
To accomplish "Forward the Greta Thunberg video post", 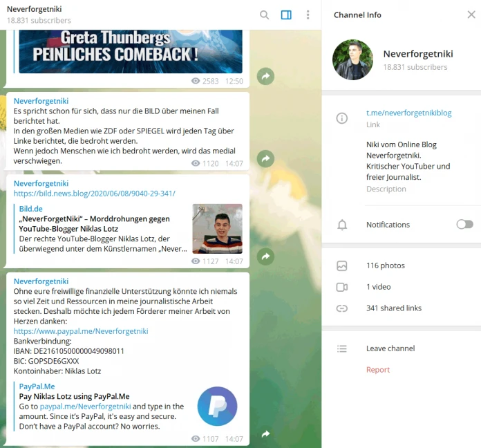I will [x=265, y=76].
